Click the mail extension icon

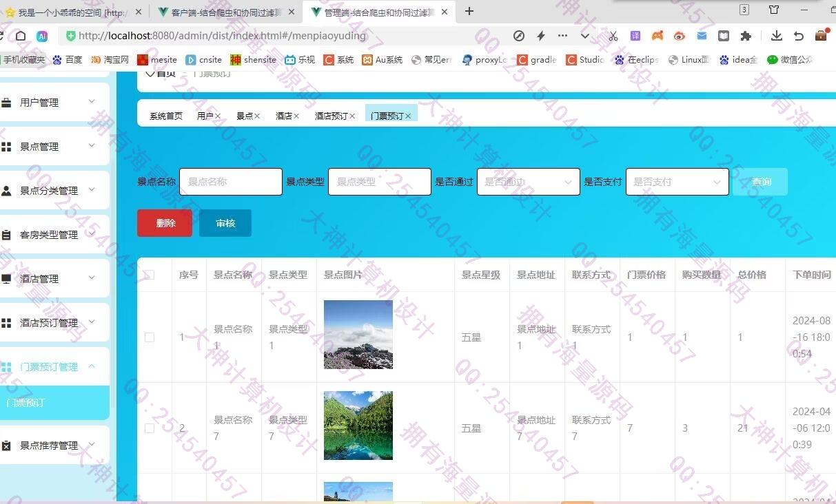pyautogui.click(x=702, y=36)
